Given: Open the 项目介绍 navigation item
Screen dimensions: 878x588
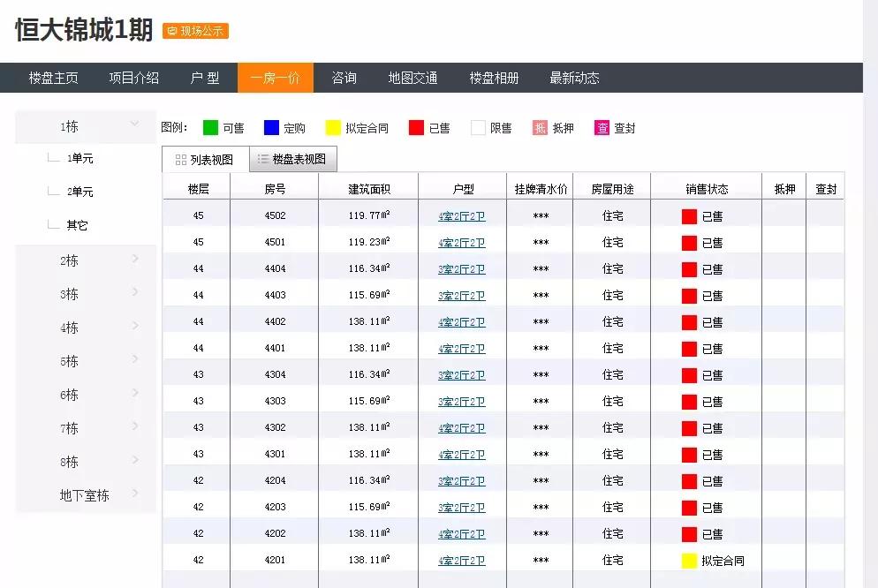Looking at the screenshot, I should [x=132, y=78].
